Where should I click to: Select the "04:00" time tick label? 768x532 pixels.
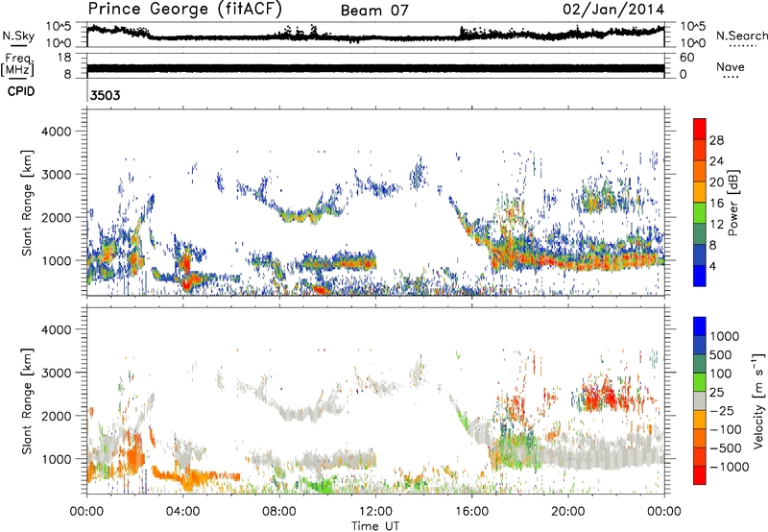point(182,512)
